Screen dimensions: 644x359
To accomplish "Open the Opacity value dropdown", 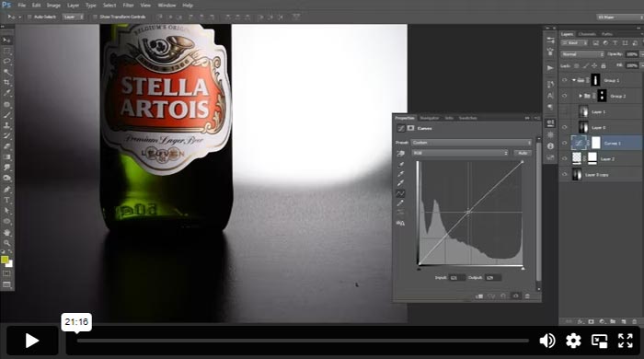I will point(642,54).
